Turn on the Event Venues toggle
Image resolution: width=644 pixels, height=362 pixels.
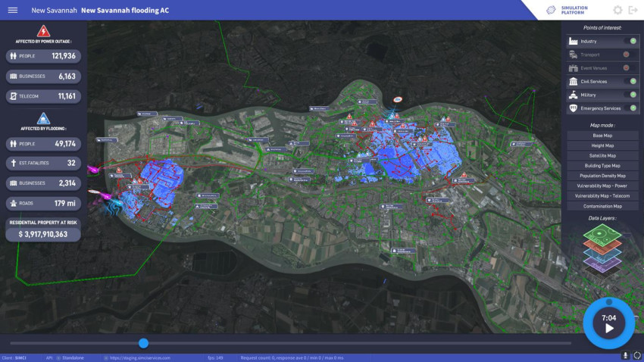tap(628, 68)
